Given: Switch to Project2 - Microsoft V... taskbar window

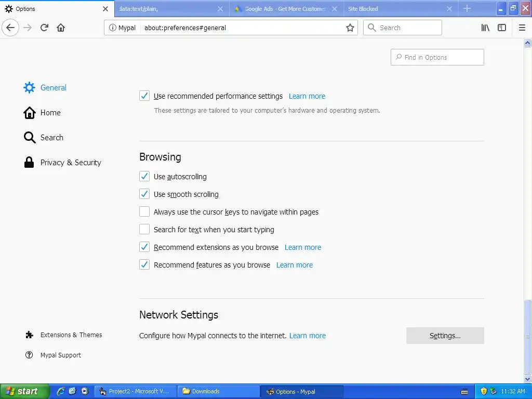Looking at the screenshot, I should coord(136,391).
